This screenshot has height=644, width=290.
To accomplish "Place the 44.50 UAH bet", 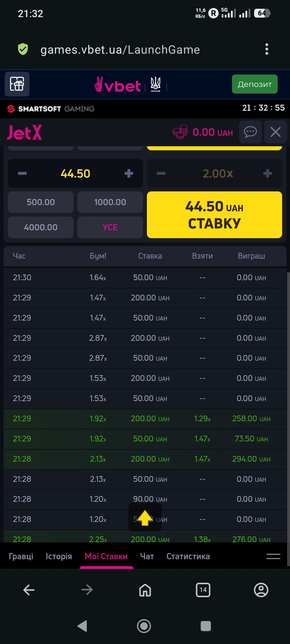I will click(x=214, y=215).
